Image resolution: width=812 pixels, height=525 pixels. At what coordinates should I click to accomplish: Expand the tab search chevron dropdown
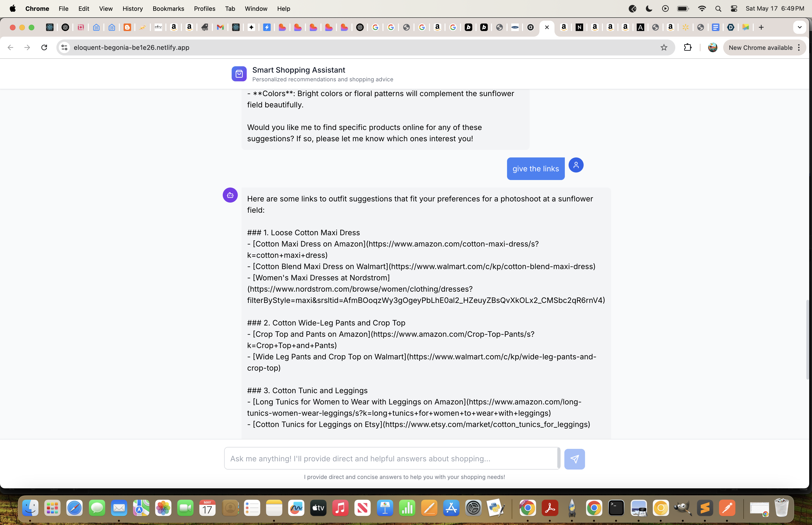pos(799,27)
